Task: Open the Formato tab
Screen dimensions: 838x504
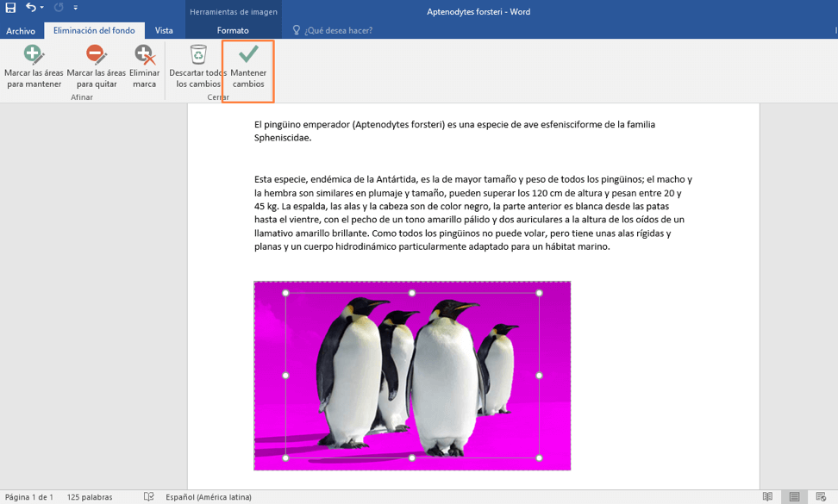Action: [233, 30]
